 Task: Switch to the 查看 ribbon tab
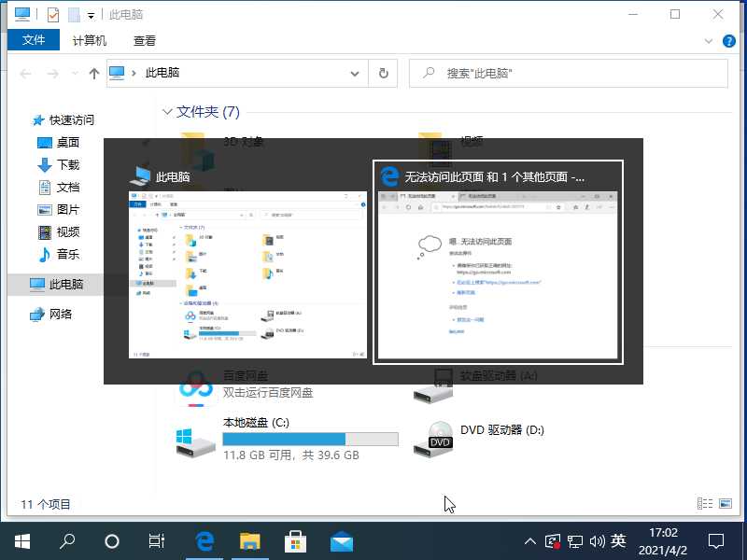coord(145,40)
